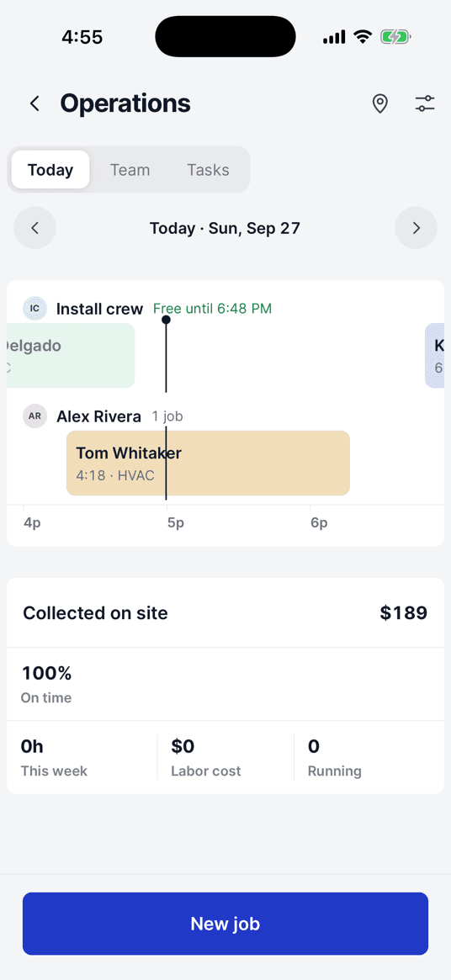
Task: Tap the Wi-Fi status icon
Action: click(362, 38)
